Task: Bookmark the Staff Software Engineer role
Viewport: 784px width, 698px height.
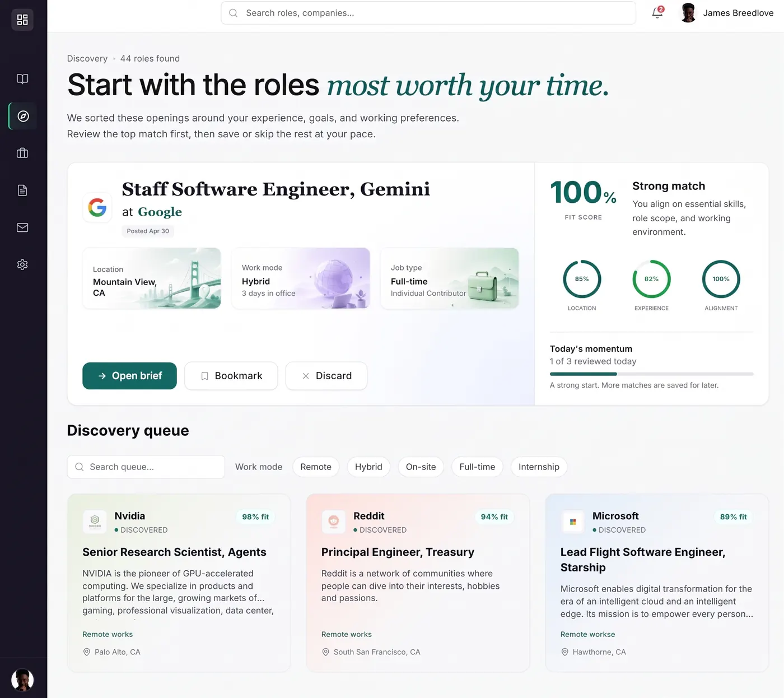Action: point(231,376)
